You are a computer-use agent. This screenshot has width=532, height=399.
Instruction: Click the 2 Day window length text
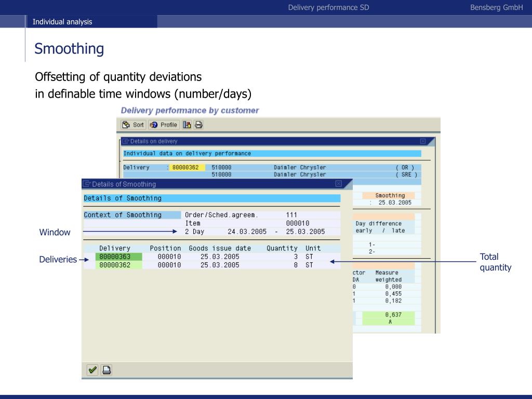pos(194,231)
